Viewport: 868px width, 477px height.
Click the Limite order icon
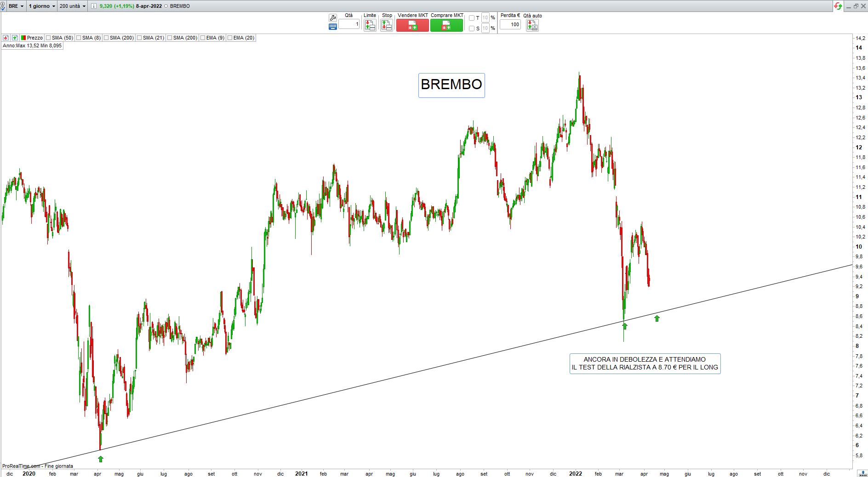pos(370,25)
